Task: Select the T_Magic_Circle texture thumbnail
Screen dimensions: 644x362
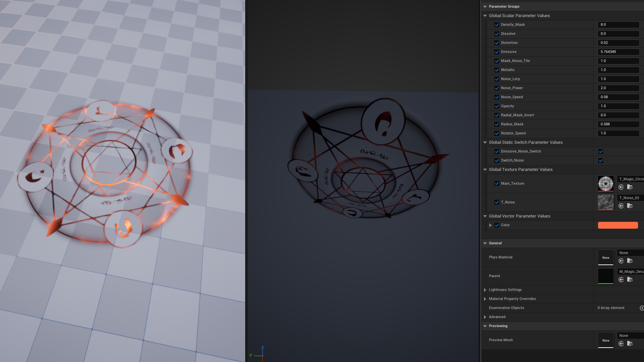Action: point(606,184)
